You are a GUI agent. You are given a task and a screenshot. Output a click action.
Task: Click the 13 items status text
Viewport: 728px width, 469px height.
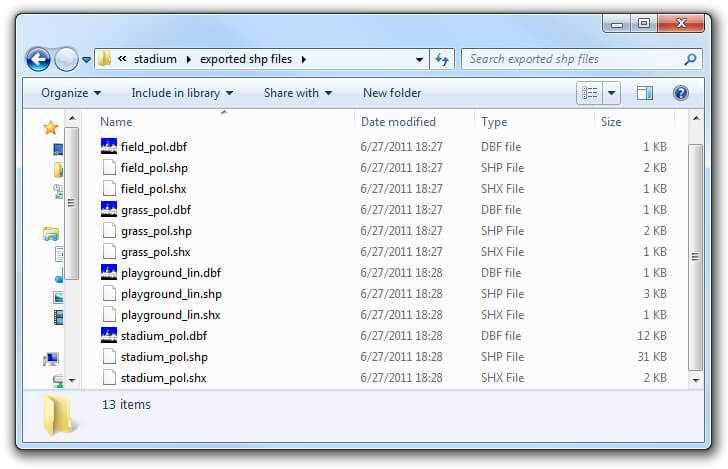(x=126, y=404)
